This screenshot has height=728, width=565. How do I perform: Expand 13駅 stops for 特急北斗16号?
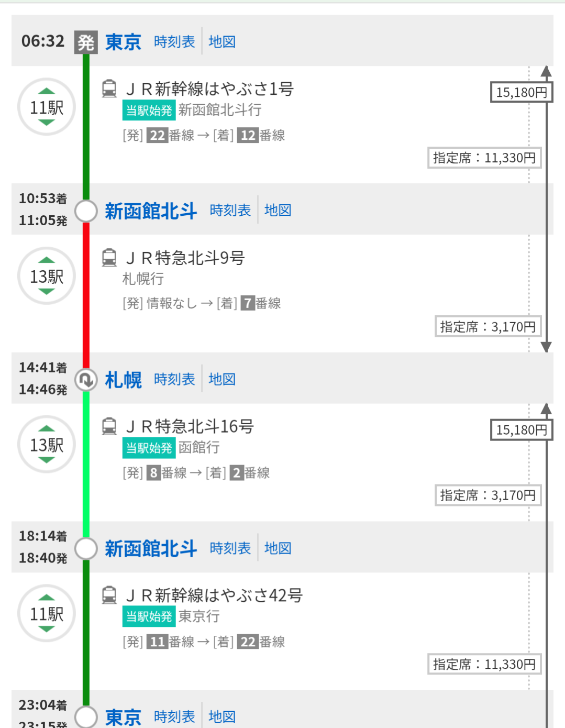coord(47,445)
